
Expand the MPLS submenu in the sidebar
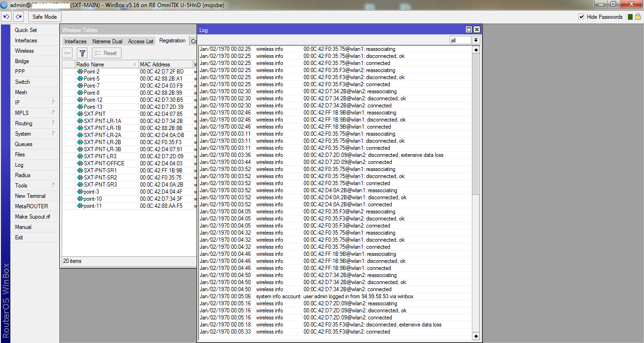(x=54, y=113)
